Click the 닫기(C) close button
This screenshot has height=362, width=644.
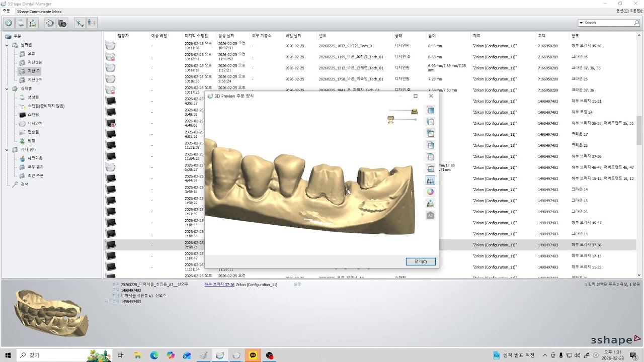point(421,261)
